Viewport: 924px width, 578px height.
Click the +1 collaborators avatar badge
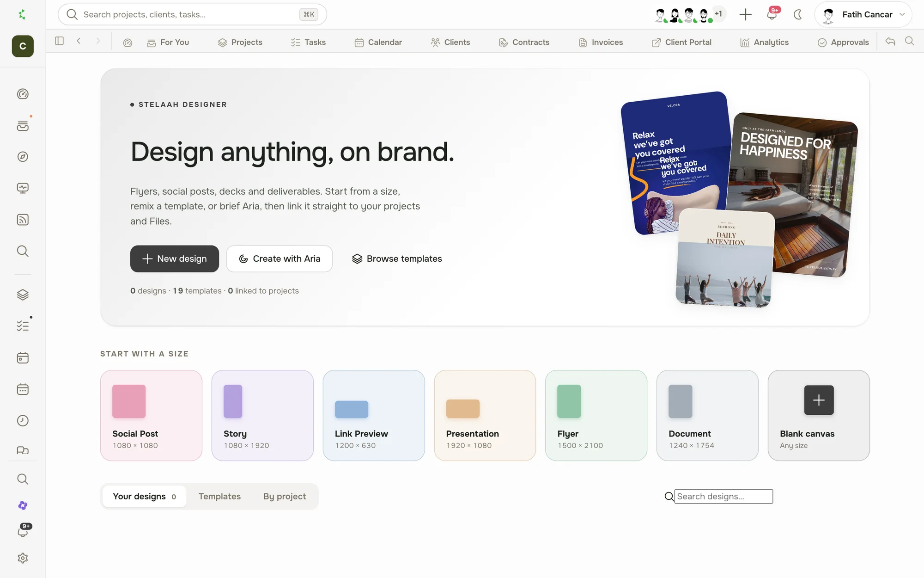718,14
